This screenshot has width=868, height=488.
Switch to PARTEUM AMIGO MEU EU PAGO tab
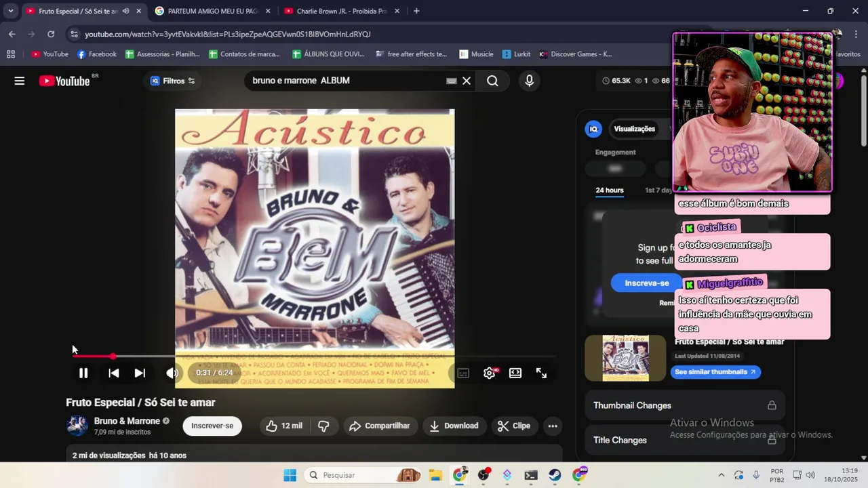point(212,11)
